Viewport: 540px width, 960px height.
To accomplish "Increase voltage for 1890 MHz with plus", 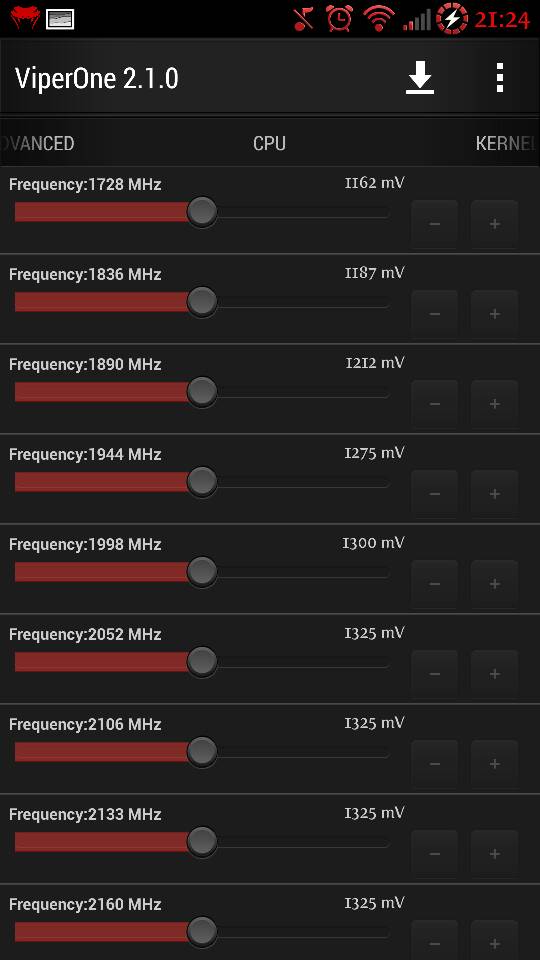I will (495, 404).
